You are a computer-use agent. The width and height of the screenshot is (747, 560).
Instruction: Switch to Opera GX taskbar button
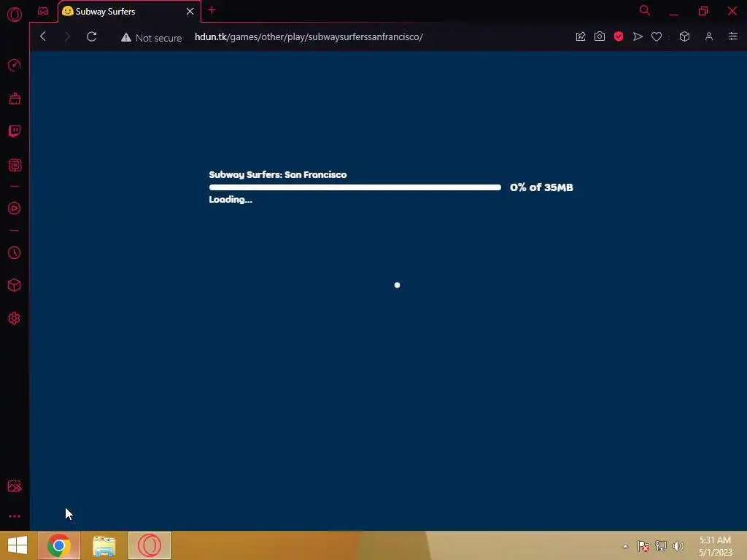(150, 545)
